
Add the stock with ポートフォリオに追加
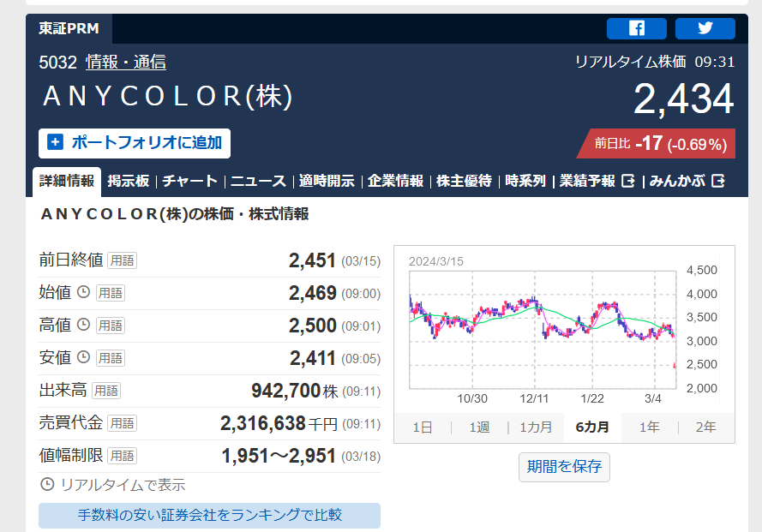click(x=135, y=142)
